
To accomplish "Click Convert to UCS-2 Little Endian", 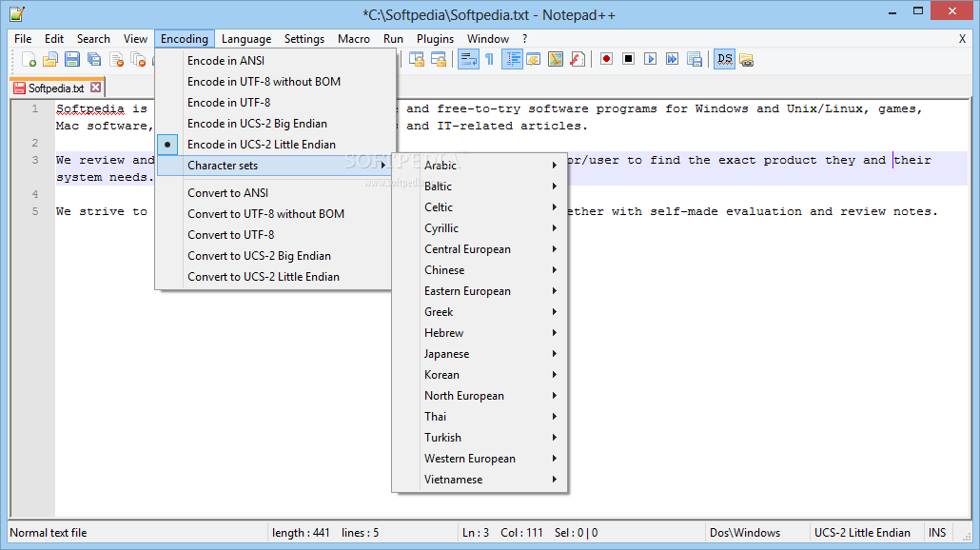I will click(x=276, y=277).
